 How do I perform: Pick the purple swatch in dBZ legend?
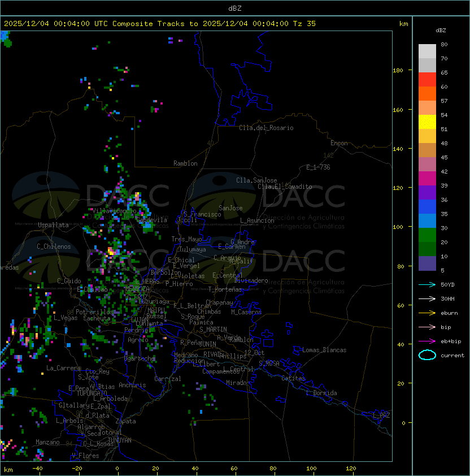click(x=427, y=192)
